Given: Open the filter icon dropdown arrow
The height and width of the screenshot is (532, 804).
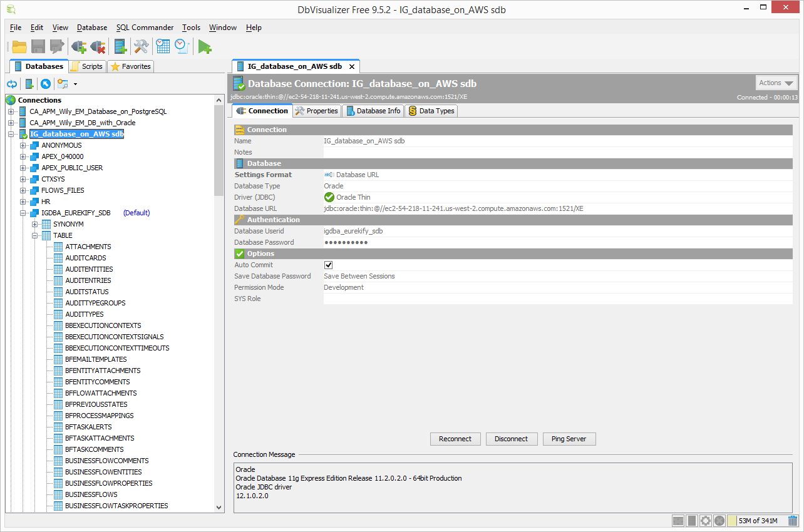Looking at the screenshot, I should [75, 84].
